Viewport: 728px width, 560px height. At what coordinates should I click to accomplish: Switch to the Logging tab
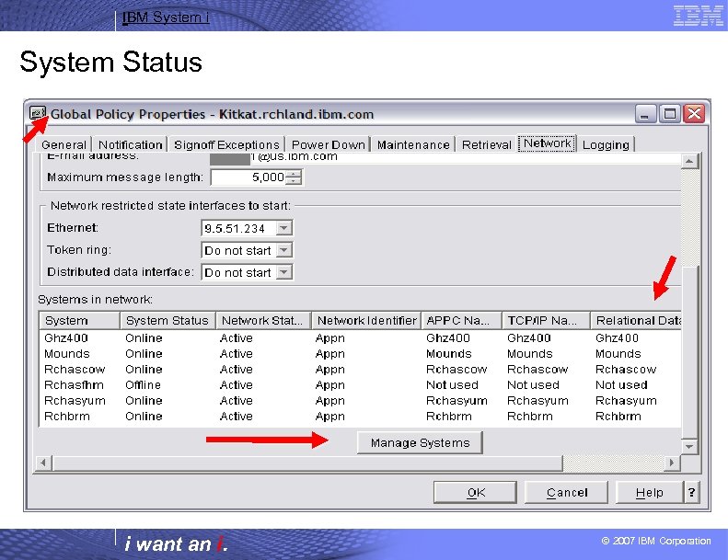click(x=606, y=144)
